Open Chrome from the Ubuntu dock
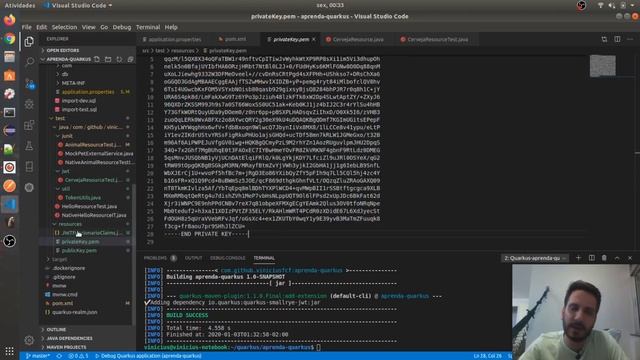Image resolution: width=640 pixels, height=360 pixels. (x=9, y=38)
